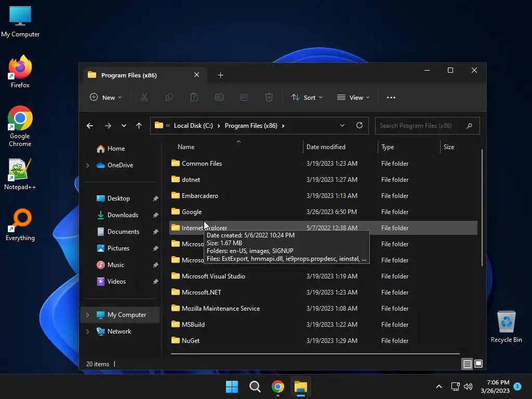The image size is (532, 399).
Task: Open the New dropdown menu
Action: 105,97
